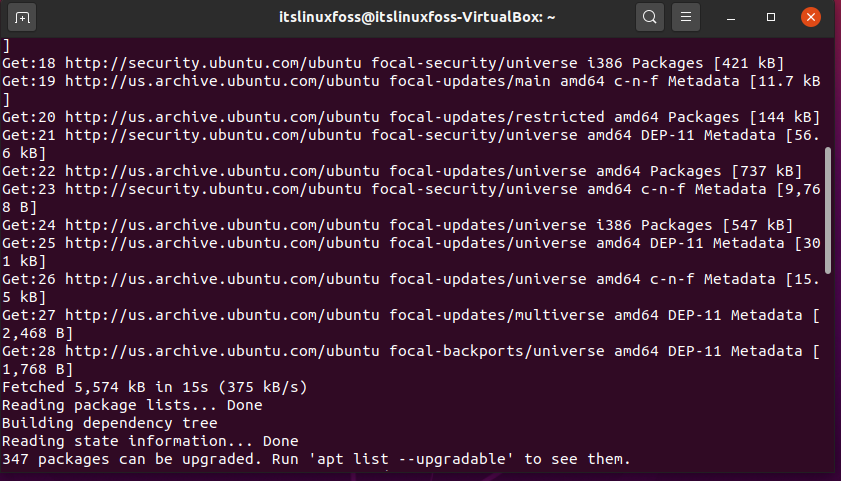Click the Get:18 security.ubuntu.com line

point(393,63)
